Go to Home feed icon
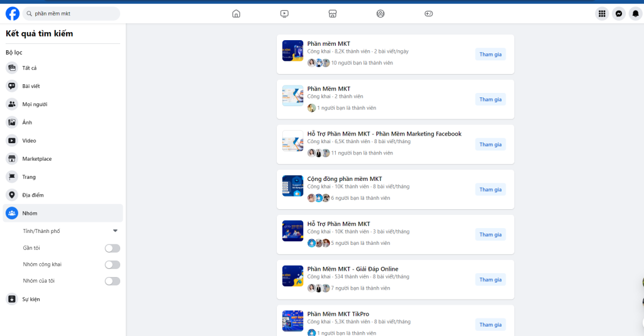Viewport: 644px width, 336px height. click(x=236, y=14)
